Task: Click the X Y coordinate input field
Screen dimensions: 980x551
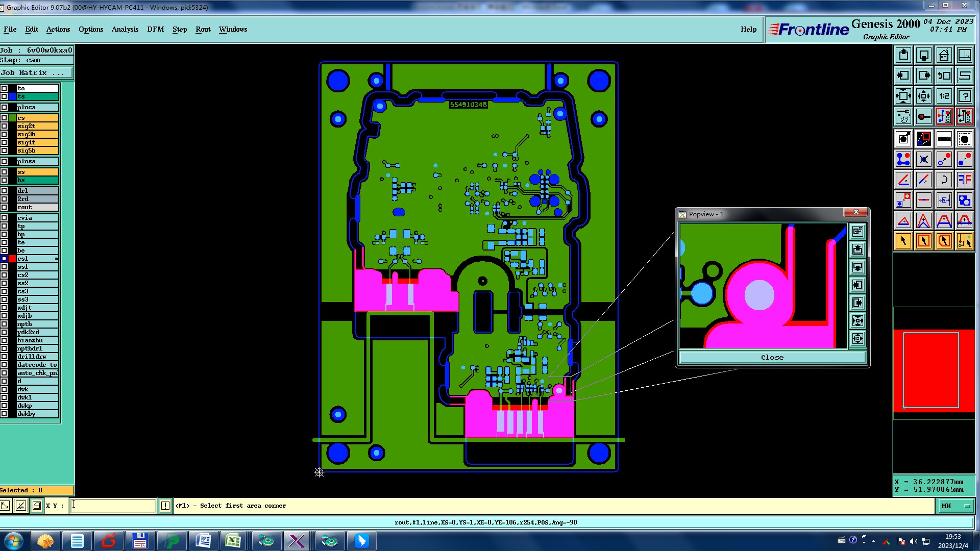Action: [113, 506]
